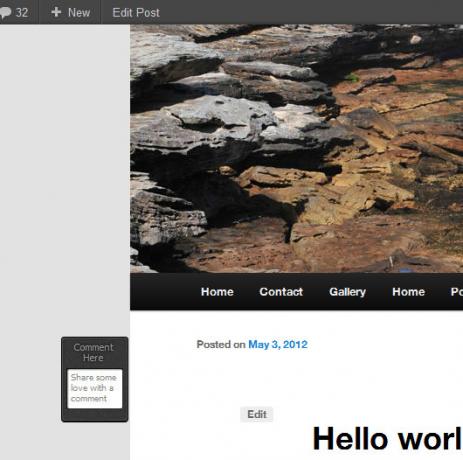Viewport: 463px width, 460px height.
Task: Click the comments speech bubble icon
Action: tap(5, 13)
